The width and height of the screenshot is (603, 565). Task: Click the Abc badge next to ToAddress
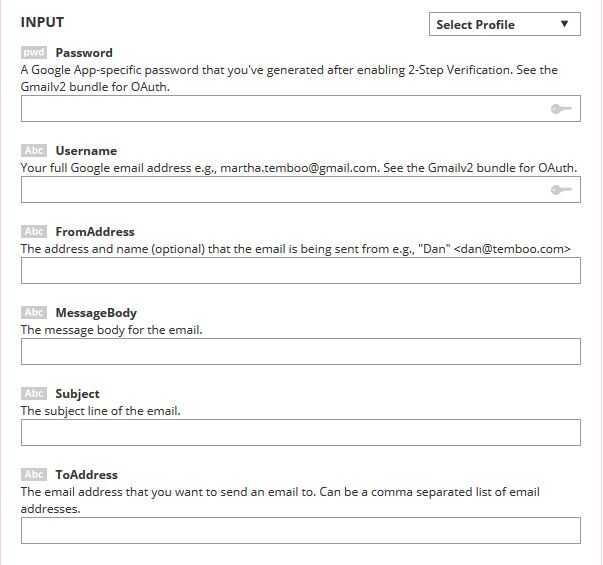click(x=33, y=474)
